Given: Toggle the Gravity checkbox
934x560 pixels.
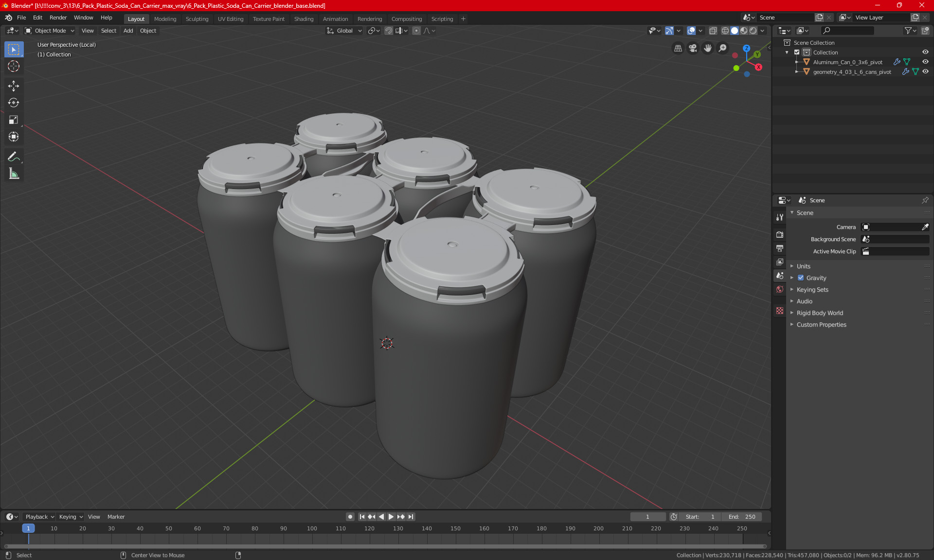Looking at the screenshot, I should 801,278.
